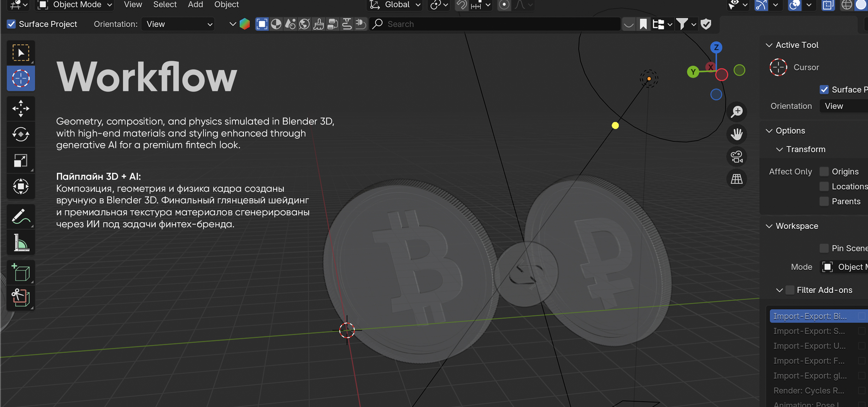Collapse the Workspace panel
This screenshot has height=407, width=868.
(x=769, y=226)
